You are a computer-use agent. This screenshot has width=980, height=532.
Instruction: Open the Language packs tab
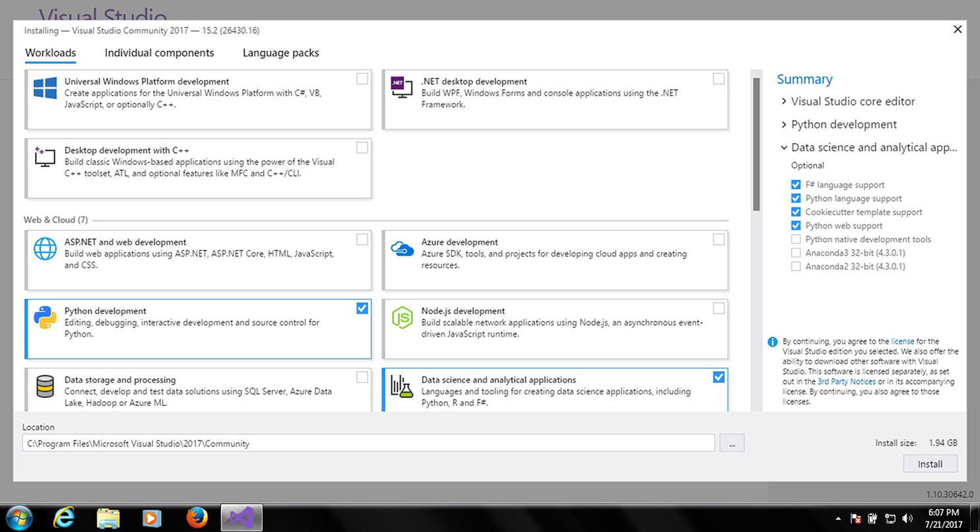[x=280, y=53]
